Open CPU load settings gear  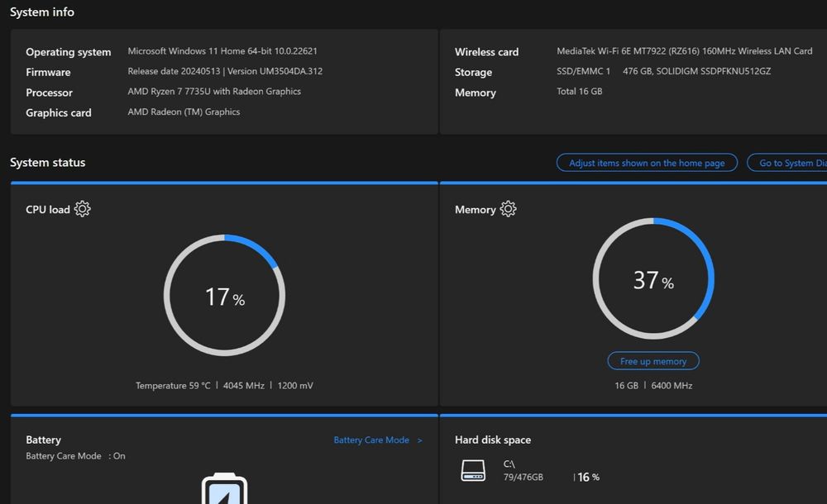(x=82, y=209)
